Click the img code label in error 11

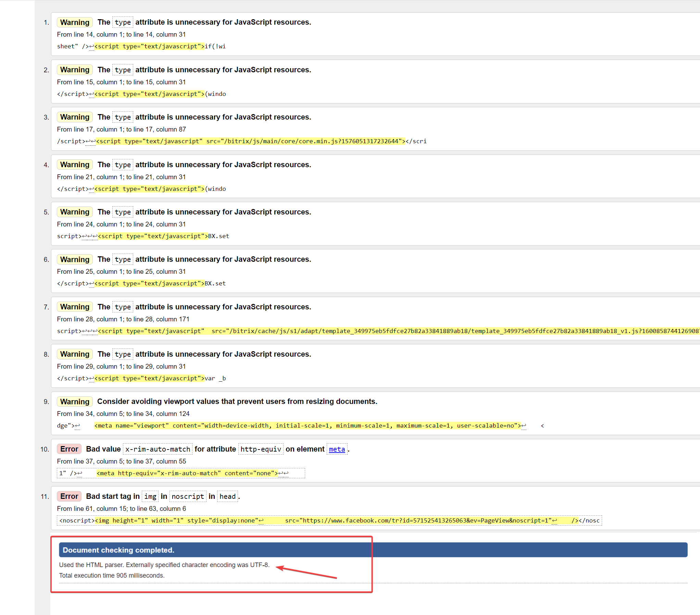point(150,496)
